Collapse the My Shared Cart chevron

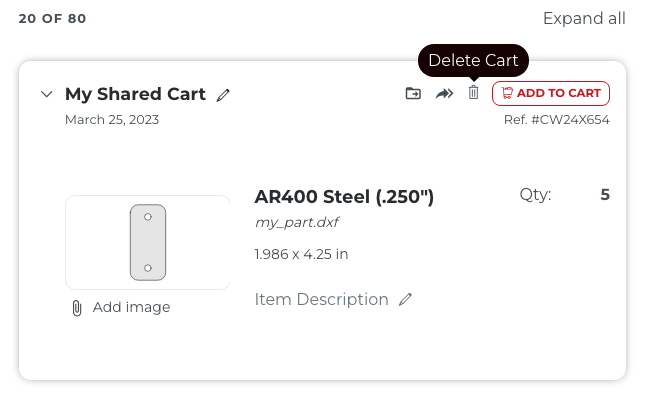tap(46, 94)
